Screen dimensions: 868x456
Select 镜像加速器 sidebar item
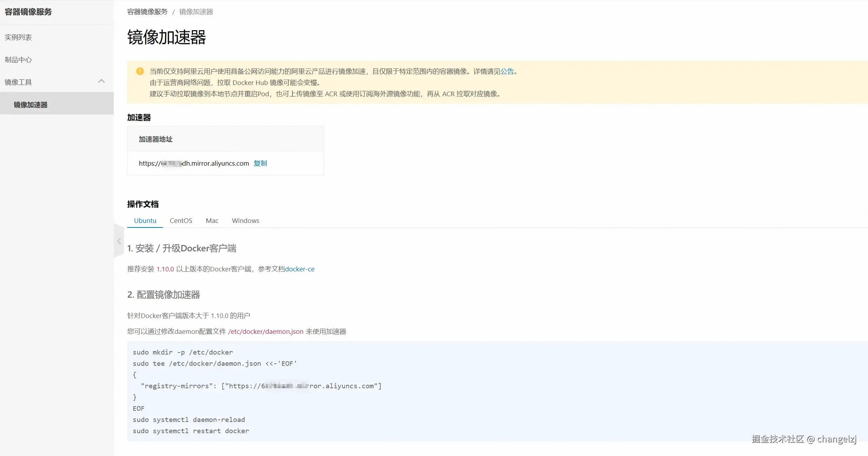[31, 105]
